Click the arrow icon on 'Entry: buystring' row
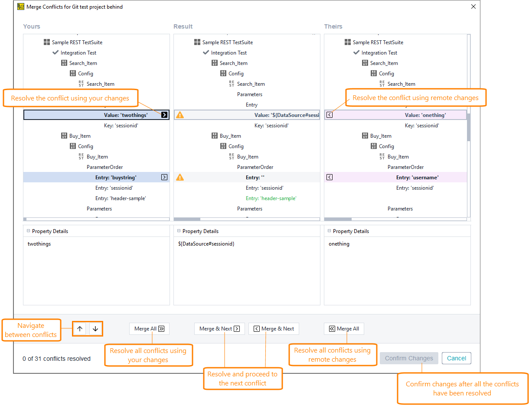This screenshot has height=408, width=532. (x=164, y=177)
